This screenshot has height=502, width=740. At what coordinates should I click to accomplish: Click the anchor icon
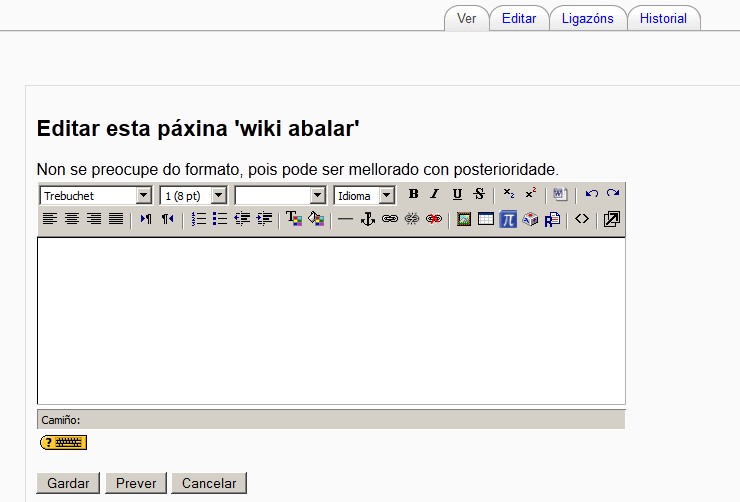click(368, 219)
